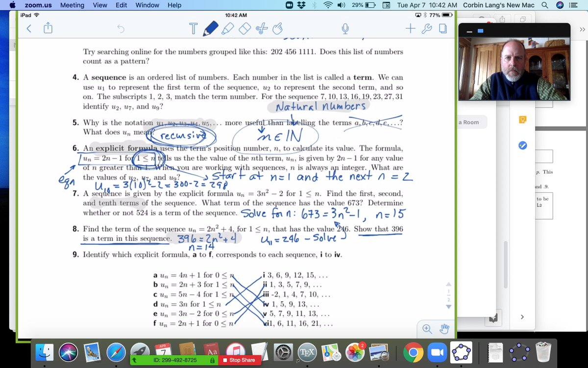
Task: Click Siri icon in the menu bar
Action: (x=560, y=5)
